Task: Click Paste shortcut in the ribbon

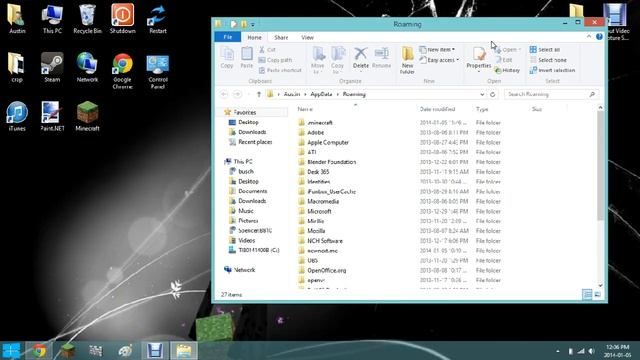Action: pyautogui.click(x=280, y=70)
